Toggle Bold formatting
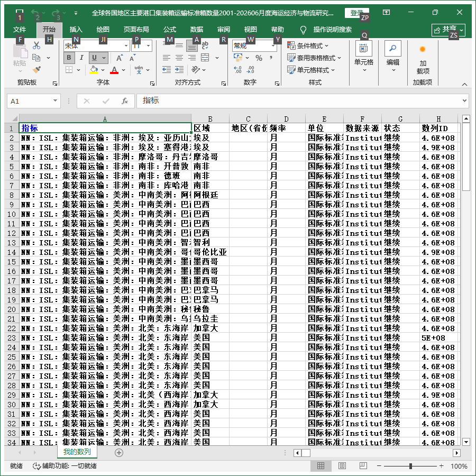The image size is (476, 476). click(69, 58)
